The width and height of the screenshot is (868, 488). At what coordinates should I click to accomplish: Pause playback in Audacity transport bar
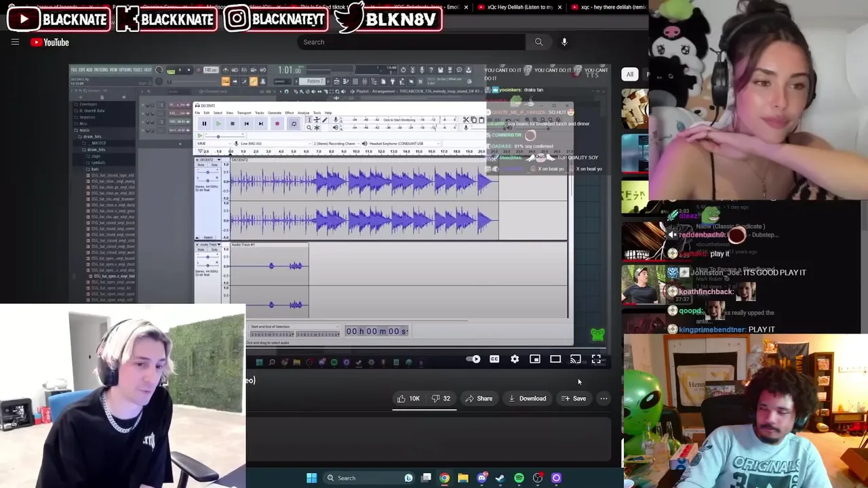(204, 123)
